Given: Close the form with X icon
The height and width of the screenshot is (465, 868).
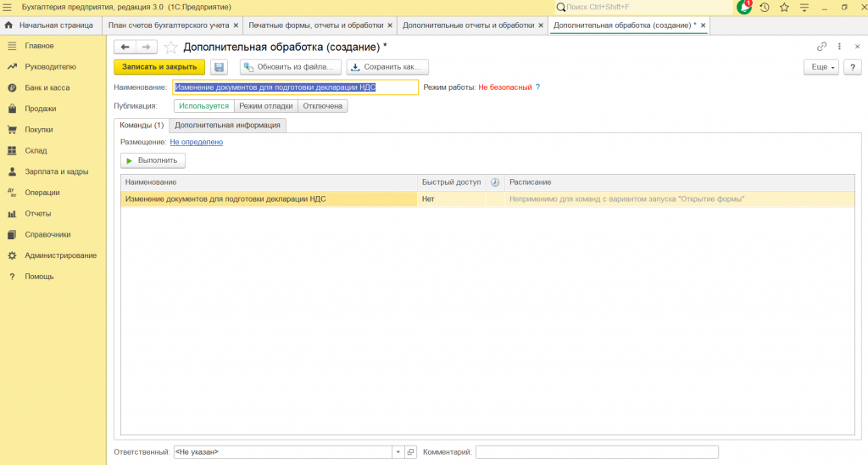Looking at the screenshot, I should tap(857, 47).
